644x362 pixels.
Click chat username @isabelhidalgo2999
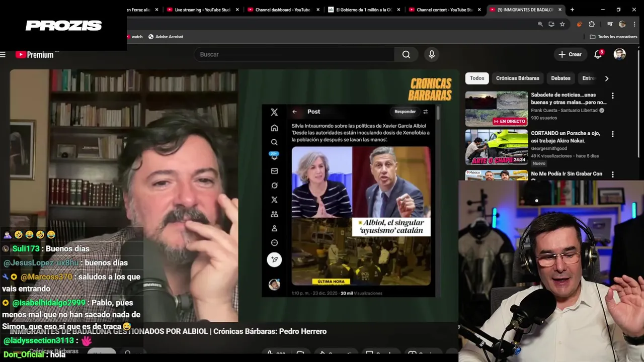(x=48, y=303)
